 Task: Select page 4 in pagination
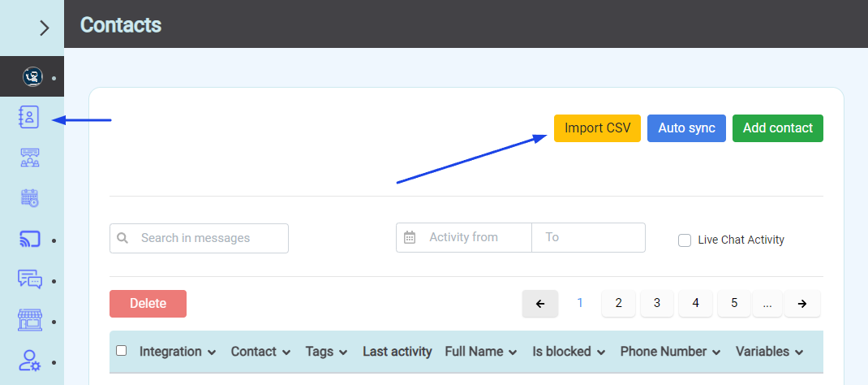pyautogui.click(x=695, y=303)
